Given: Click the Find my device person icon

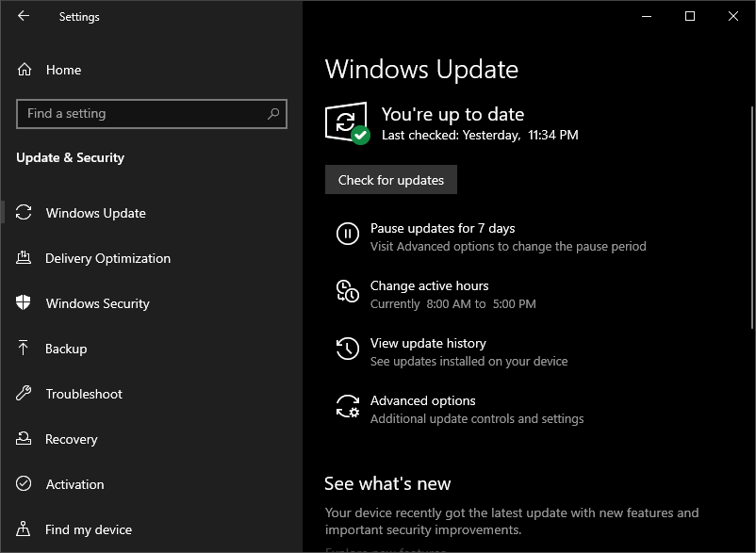Looking at the screenshot, I should [24, 529].
